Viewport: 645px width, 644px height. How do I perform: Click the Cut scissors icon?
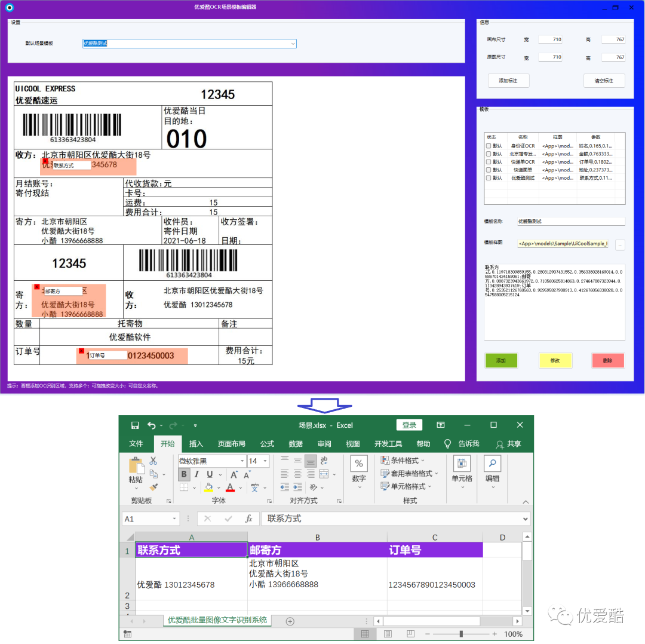pyautogui.click(x=153, y=461)
